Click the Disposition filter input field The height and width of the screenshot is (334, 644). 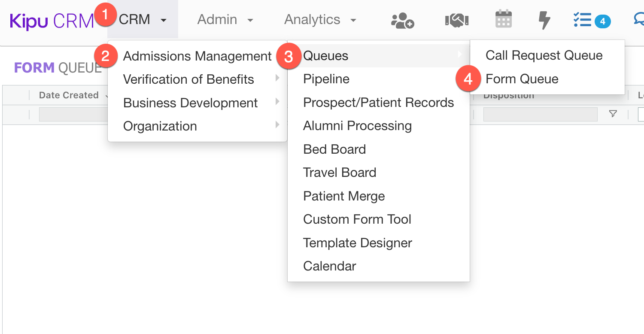540,114
